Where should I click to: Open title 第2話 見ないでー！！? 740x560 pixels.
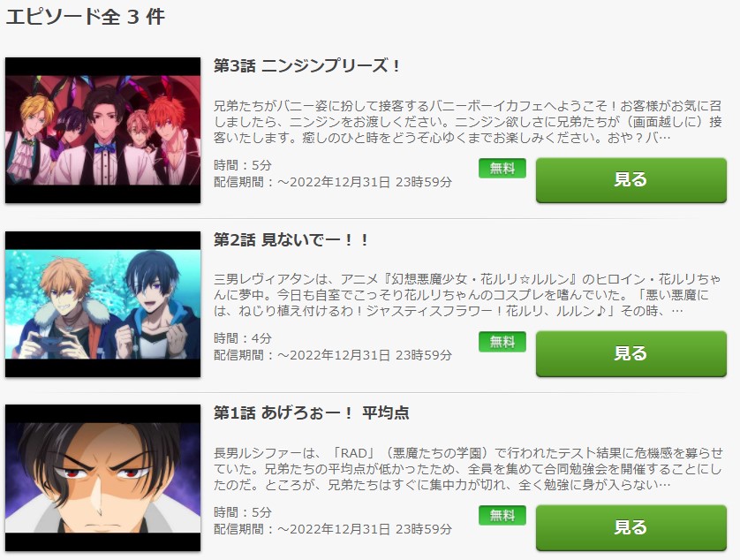291,240
